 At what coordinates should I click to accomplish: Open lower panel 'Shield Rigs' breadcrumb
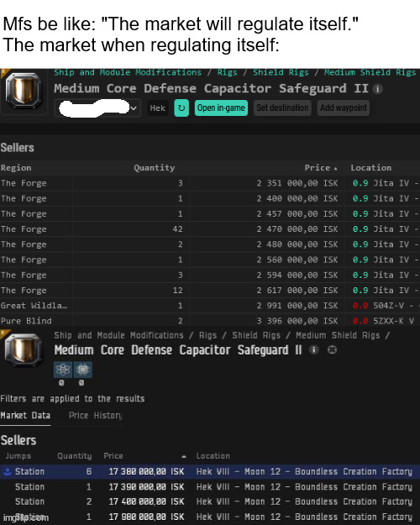(256, 335)
